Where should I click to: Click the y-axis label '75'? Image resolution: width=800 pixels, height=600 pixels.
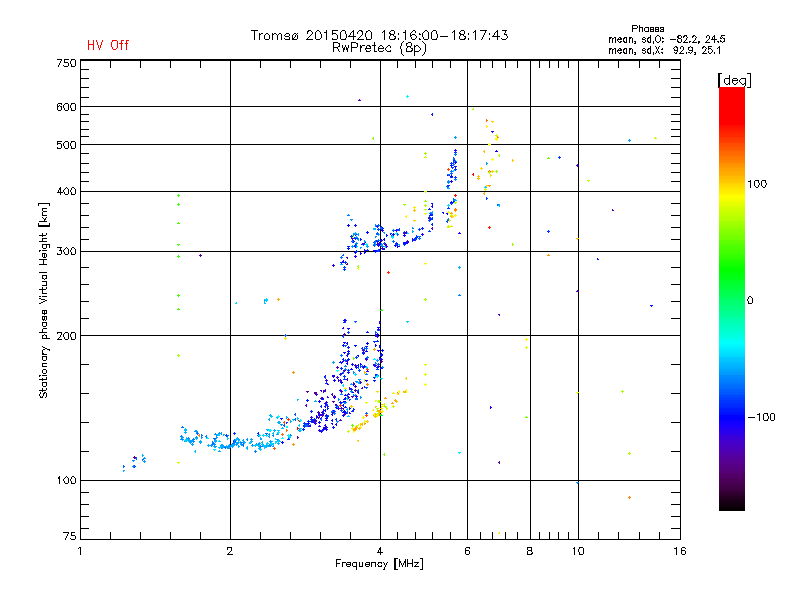click(x=70, y=536)
